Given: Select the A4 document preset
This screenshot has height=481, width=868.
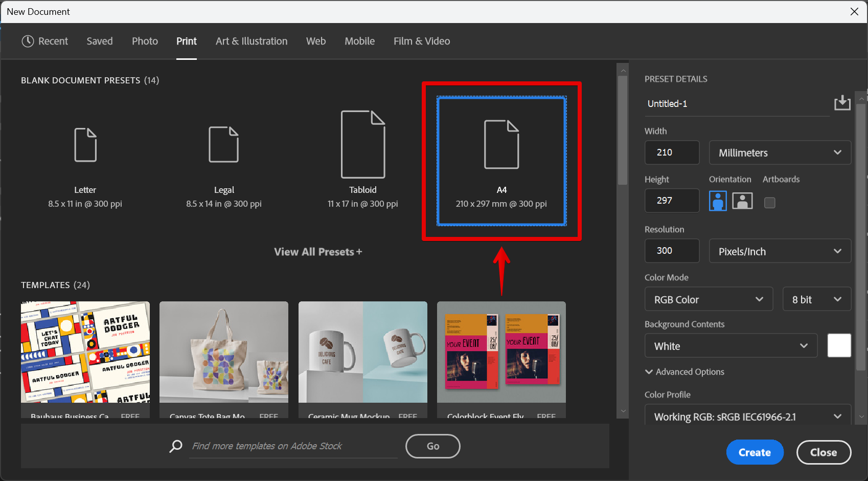Looking at the screenshot, I should (501, 161).
